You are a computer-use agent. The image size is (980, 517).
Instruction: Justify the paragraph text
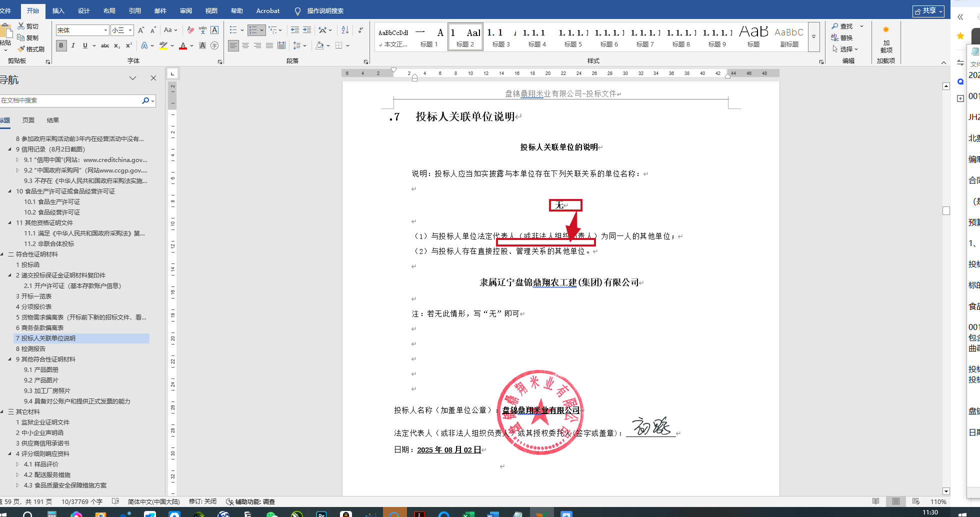[x=269, y=45]
